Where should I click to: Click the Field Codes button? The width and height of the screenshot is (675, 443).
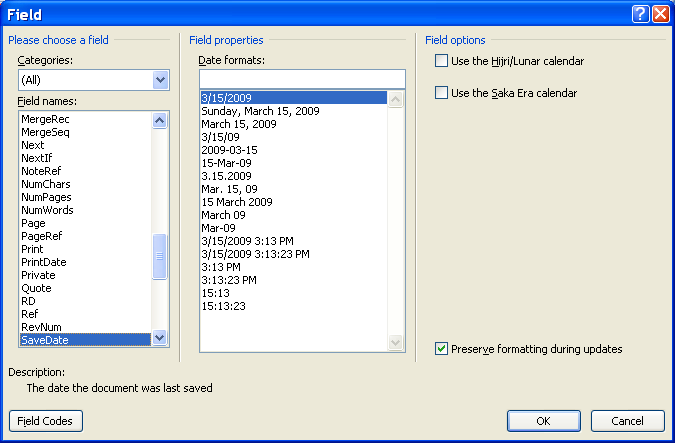(45, 421)
